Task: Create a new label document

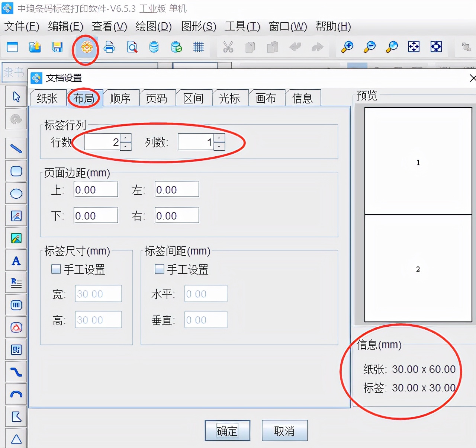Action: tap(13, 47)
